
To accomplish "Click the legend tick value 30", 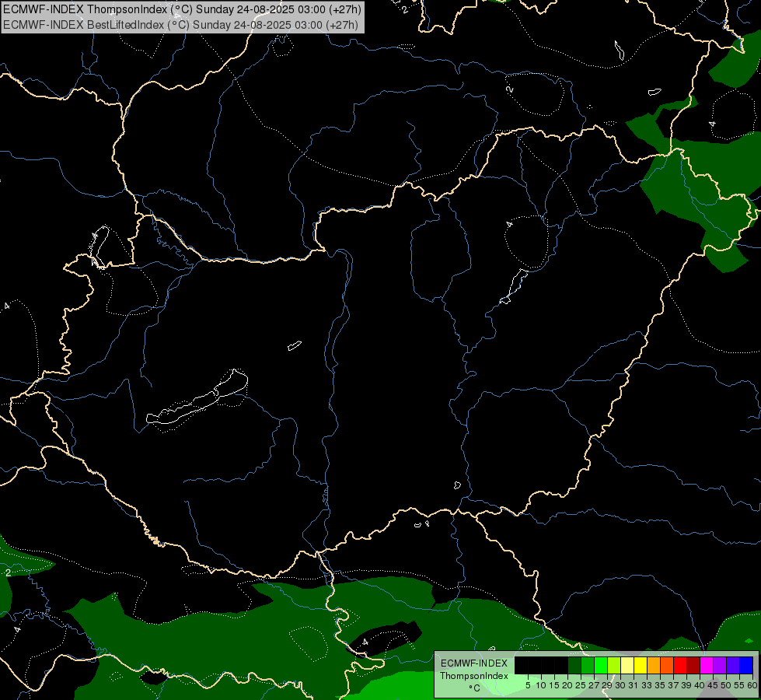I will tap(620, 685).
